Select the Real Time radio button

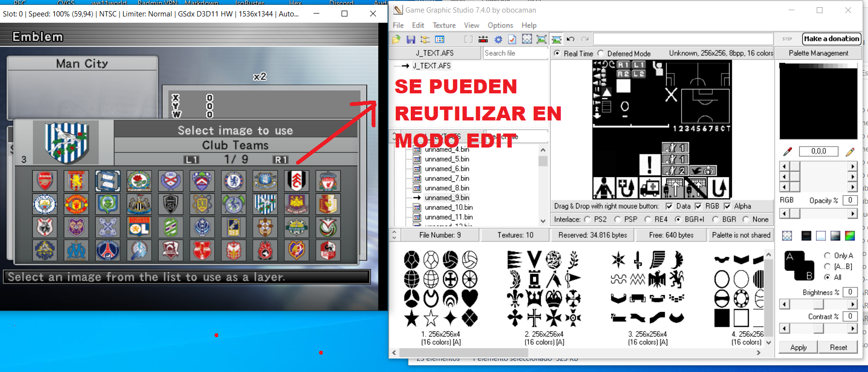[x=557, y=53]
